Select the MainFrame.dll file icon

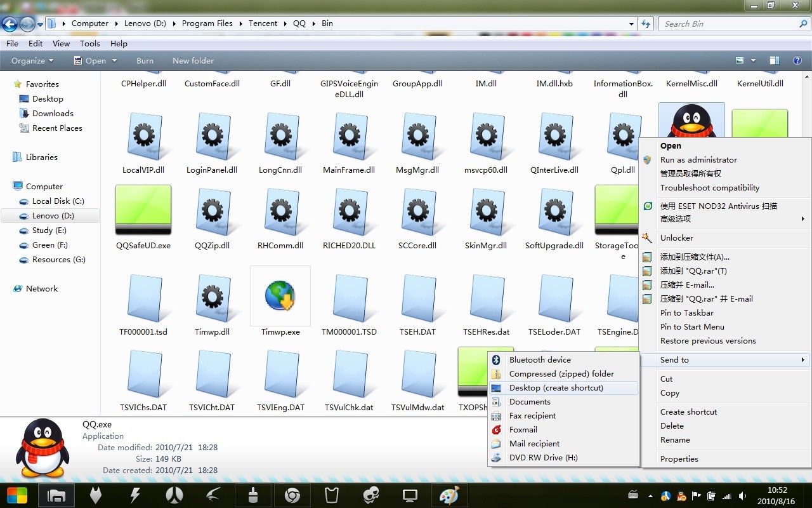coord(349,136)
